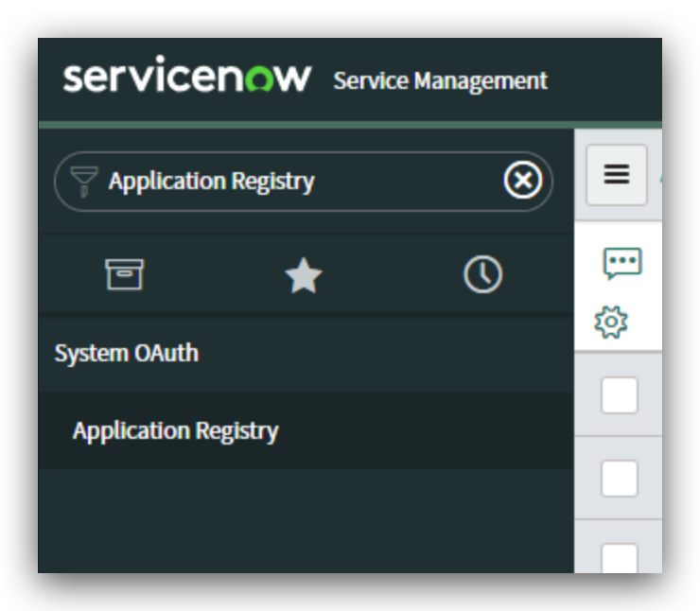The width and height of the screenshot is (700, 611).
Task: Tick the first row checkbox
Action: (x=620, y=395)
